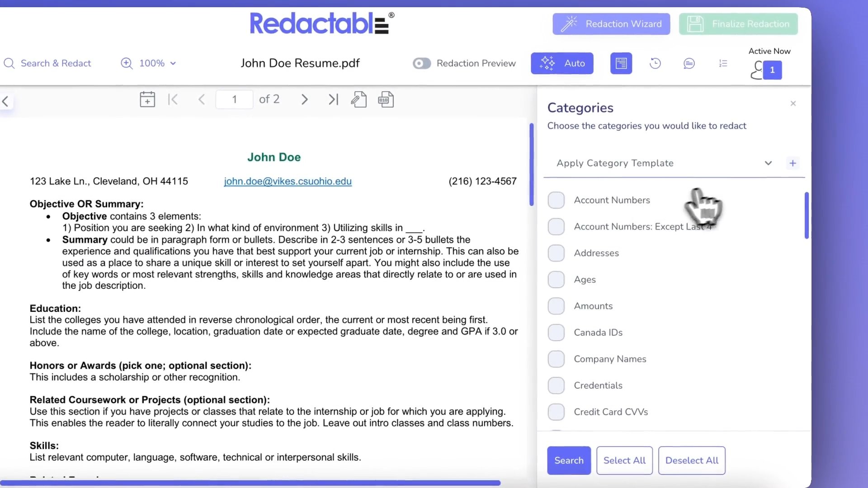The image size is (868, 488).
Task: Toggle the Redaction Preview switch
Action: 421,63
